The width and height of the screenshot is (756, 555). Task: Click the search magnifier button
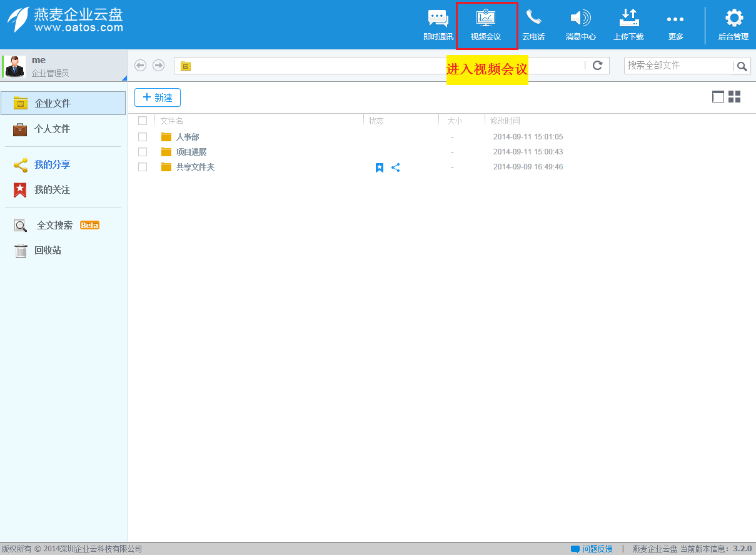742,66
